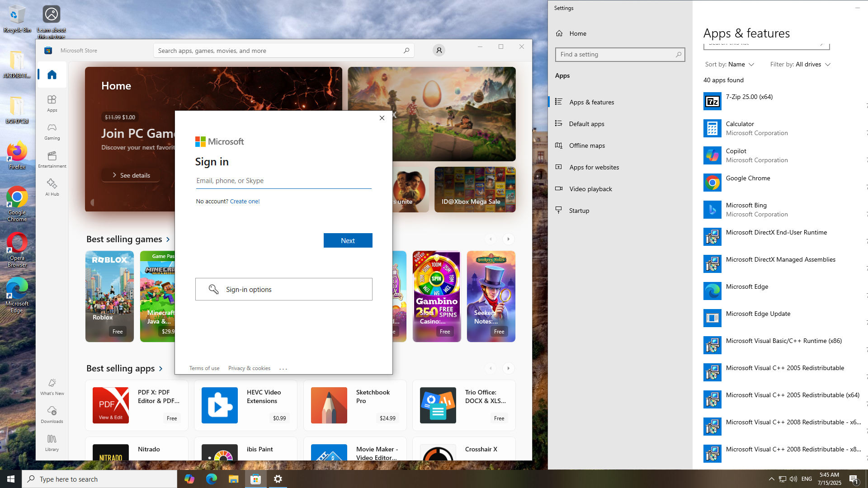Image resolution: width=868 pixels, height=488 pixels.
Task: Open volume control in system tray
Action: pyautogui.click(x=793, y=479)
